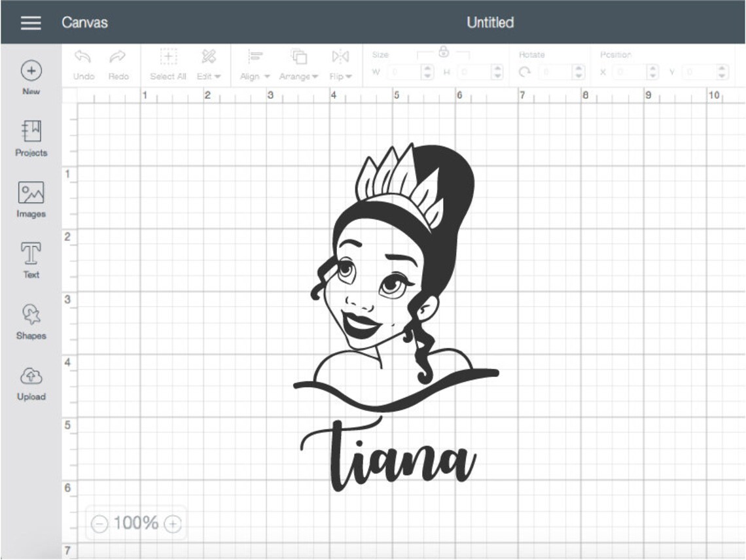The height and width of the screenshot is (560, 746).
Task: Open the Shapes panel in the sidebar
Action: click(30, 320)
